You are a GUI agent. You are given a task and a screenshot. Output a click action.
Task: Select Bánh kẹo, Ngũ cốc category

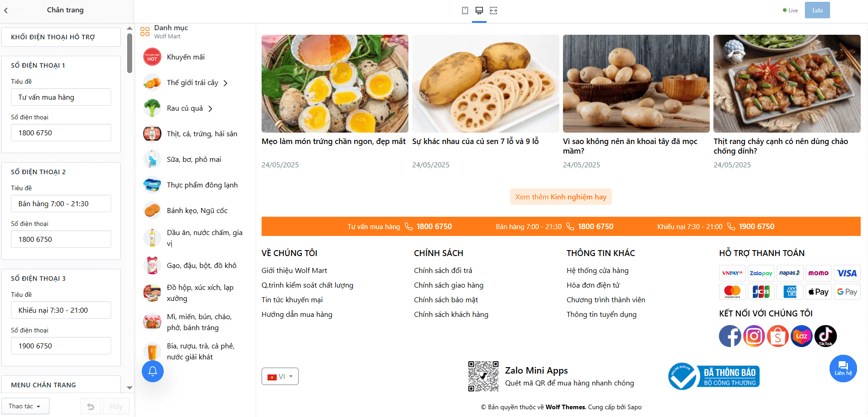pyautogui.click(x=197, y=211)
